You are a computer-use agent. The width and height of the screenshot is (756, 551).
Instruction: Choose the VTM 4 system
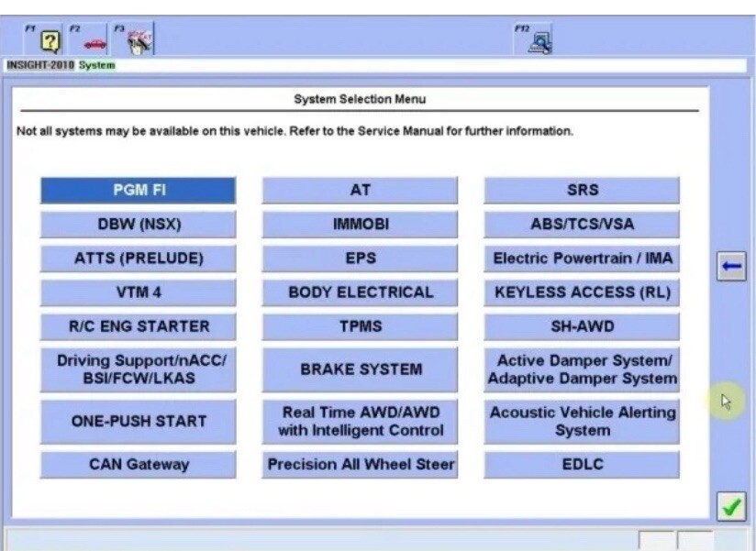(139, 292)
